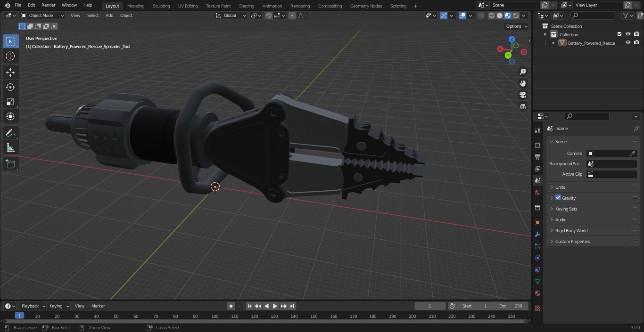Screen dimensions: 644x332
Task: Open the Add menu in viewport header
Action: [x=109, y=16]
